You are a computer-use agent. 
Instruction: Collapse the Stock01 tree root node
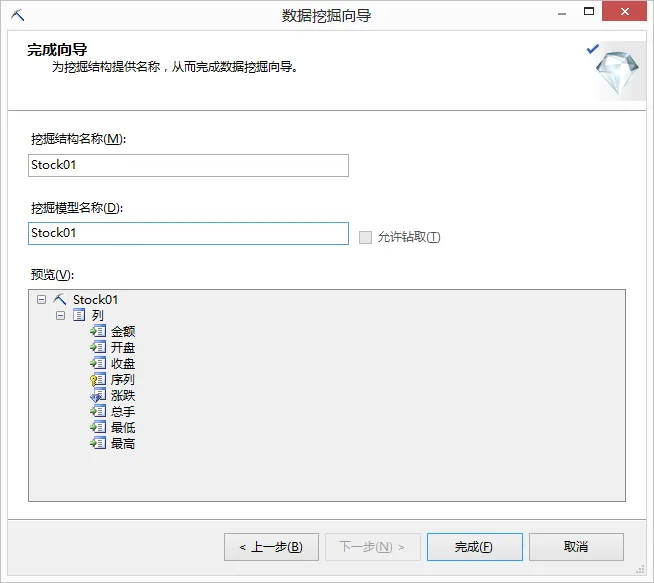[41, 299]
